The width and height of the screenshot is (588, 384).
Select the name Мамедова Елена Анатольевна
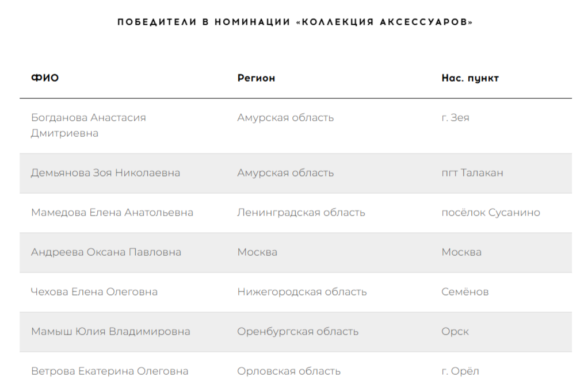(x=112, y=213)
